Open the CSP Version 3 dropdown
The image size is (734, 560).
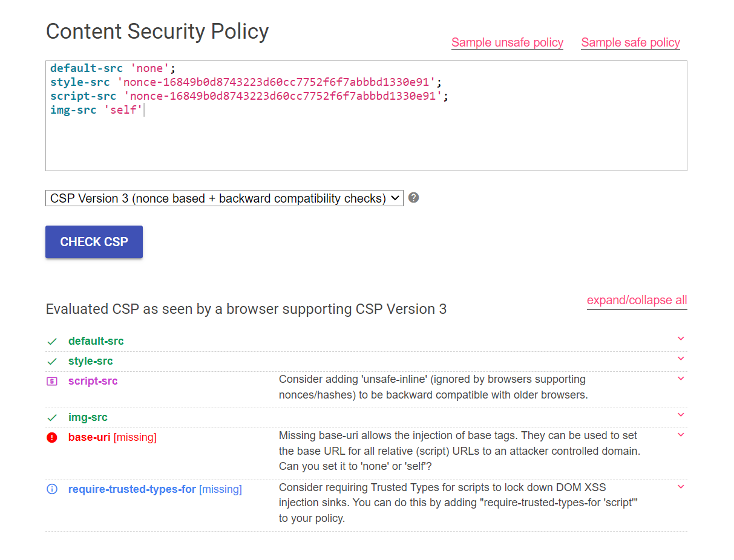pyautogui.click(x=224, y=198)
